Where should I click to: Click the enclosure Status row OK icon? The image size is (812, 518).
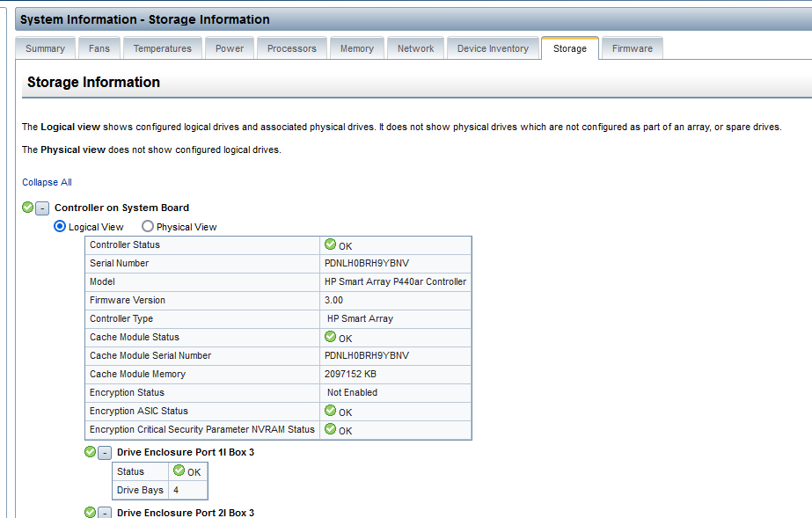tap(179, 471)
